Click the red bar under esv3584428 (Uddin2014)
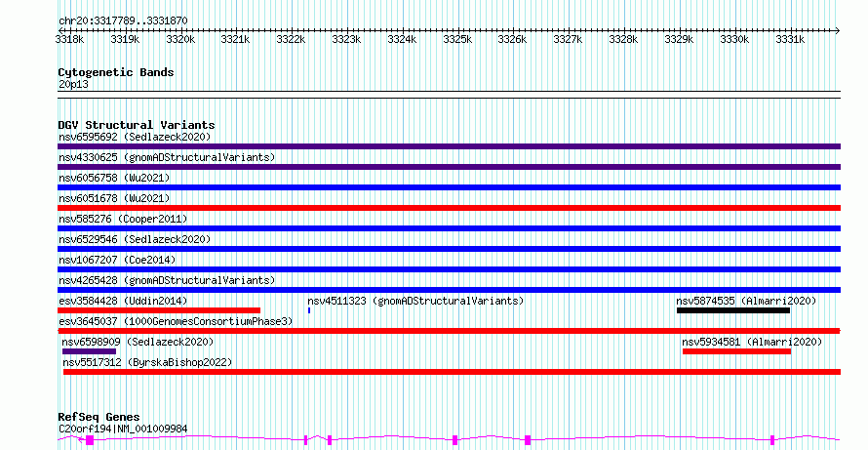 tap(159, 310)
